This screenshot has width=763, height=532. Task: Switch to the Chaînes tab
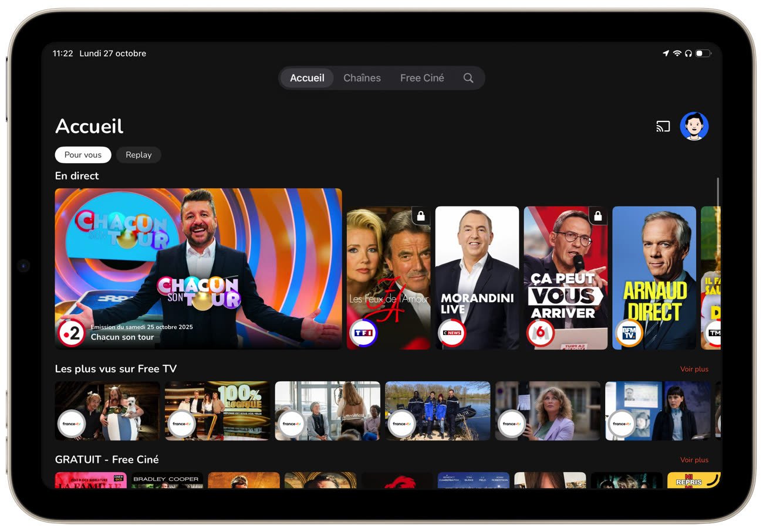[x=362, y=78]
